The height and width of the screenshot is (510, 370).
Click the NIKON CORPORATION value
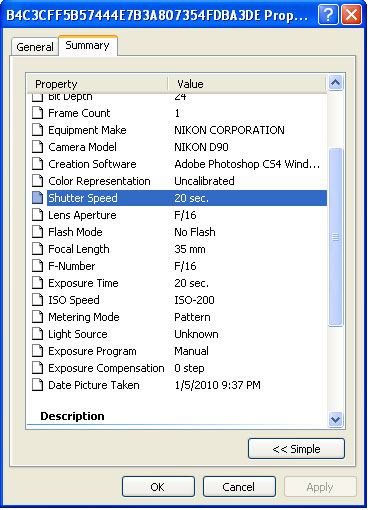tap(229, 130)
